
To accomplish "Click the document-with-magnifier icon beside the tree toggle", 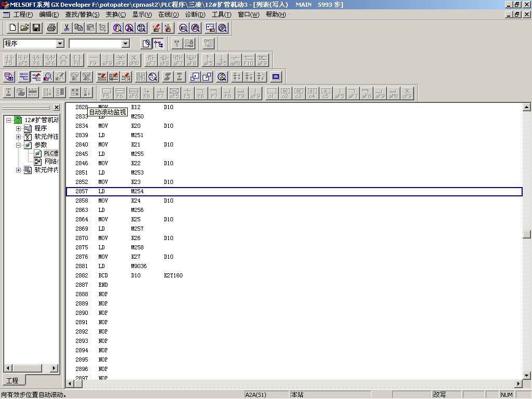I will point(146,44).
